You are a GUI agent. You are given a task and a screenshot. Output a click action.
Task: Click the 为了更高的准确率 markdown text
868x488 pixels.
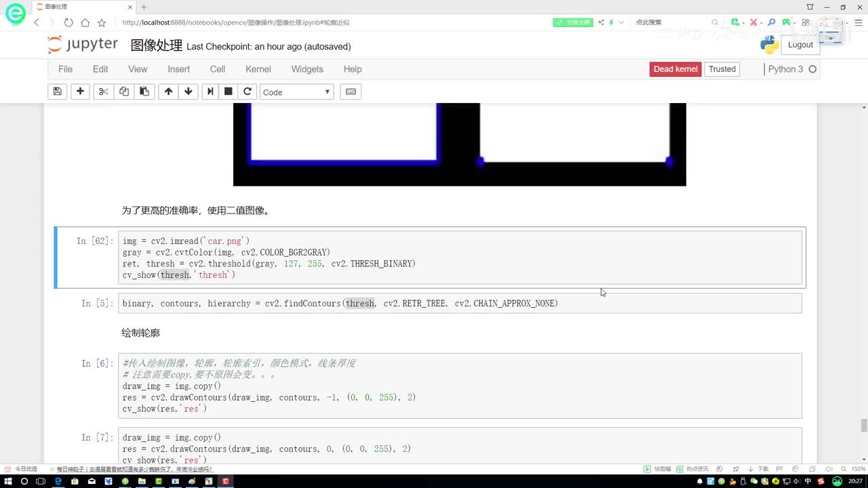(x=197, y=211)
